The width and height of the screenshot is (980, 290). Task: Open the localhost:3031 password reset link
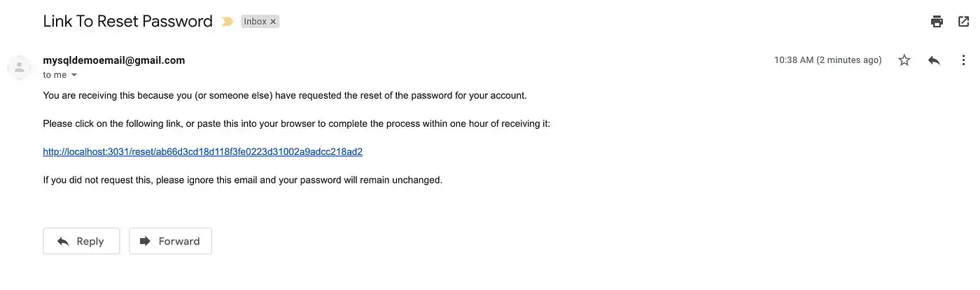click(x=202, y=151)
